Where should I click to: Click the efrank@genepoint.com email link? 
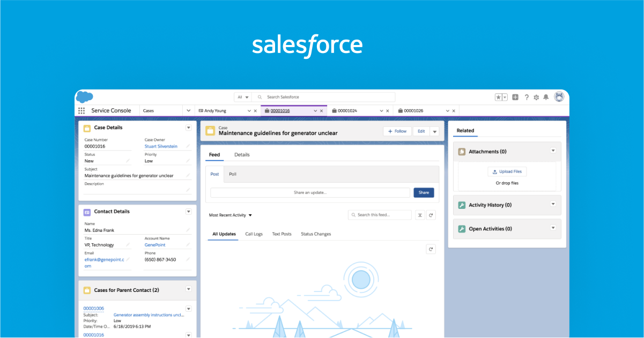point(104,262)
